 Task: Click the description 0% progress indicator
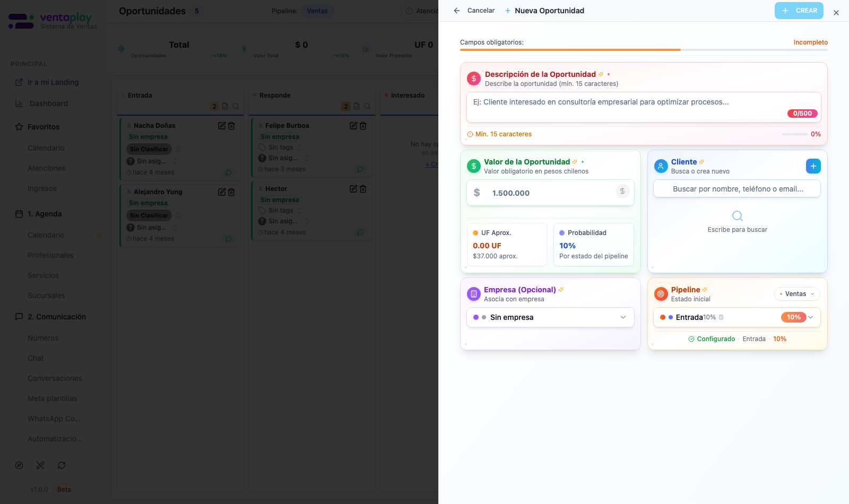click(801, 134)
